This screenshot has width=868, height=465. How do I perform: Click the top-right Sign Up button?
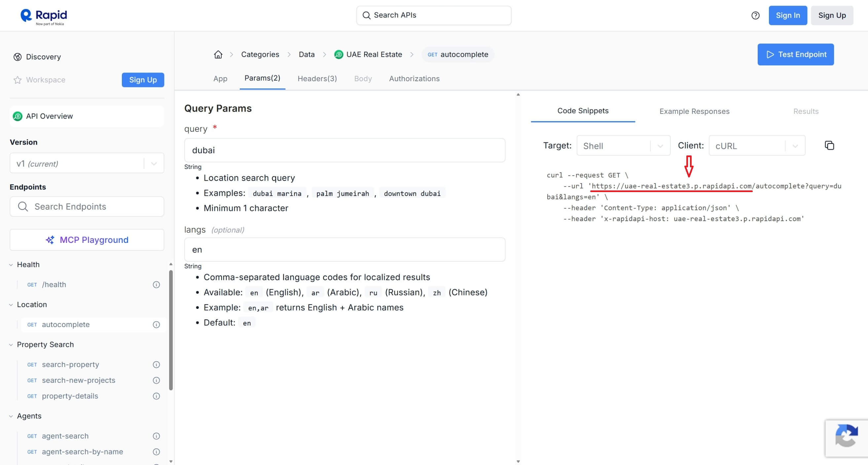tap(832, 16)
